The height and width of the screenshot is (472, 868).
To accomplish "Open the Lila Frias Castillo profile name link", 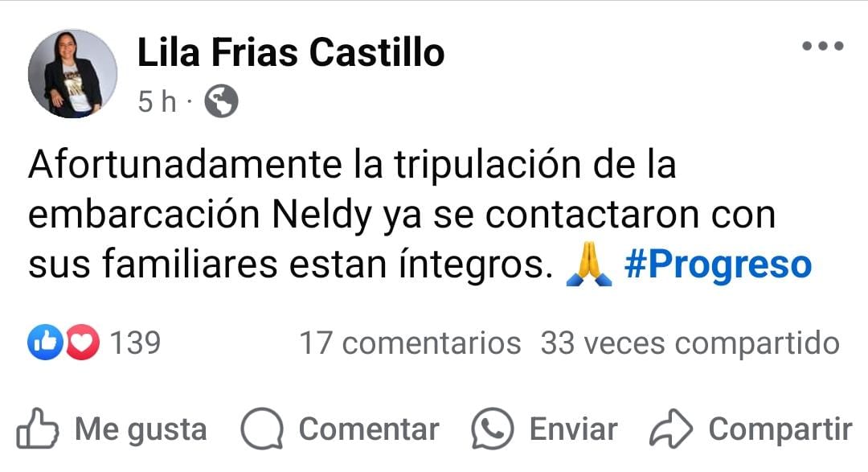I will [291, 53].
